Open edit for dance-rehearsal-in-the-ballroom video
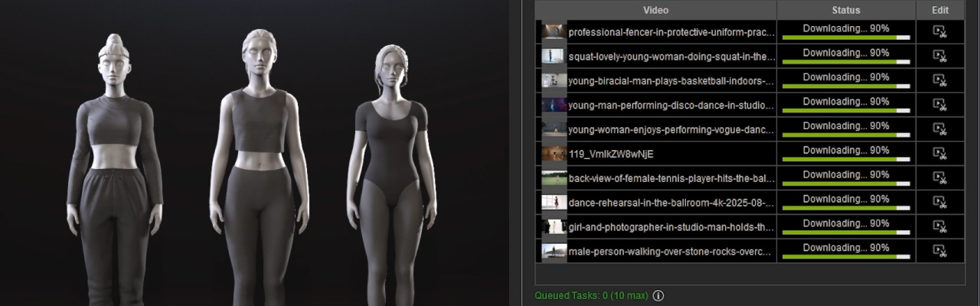 pos(939,203)
